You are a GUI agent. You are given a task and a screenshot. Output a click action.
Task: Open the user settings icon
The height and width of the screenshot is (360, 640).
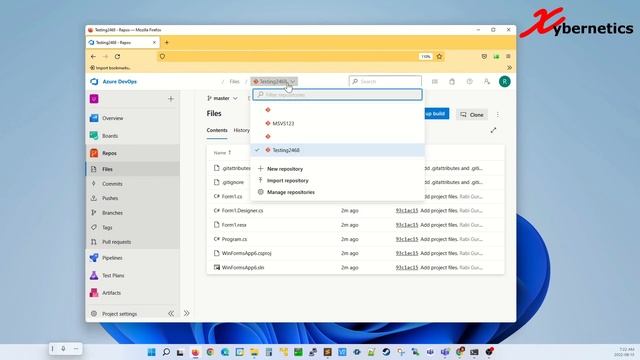click(487, 82)
